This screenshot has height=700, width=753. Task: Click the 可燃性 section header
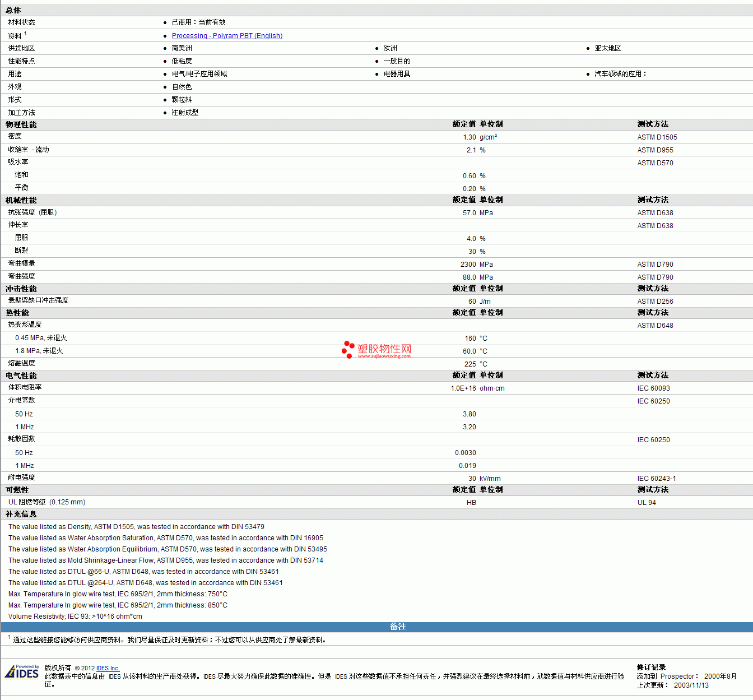[x=17, y=490]
